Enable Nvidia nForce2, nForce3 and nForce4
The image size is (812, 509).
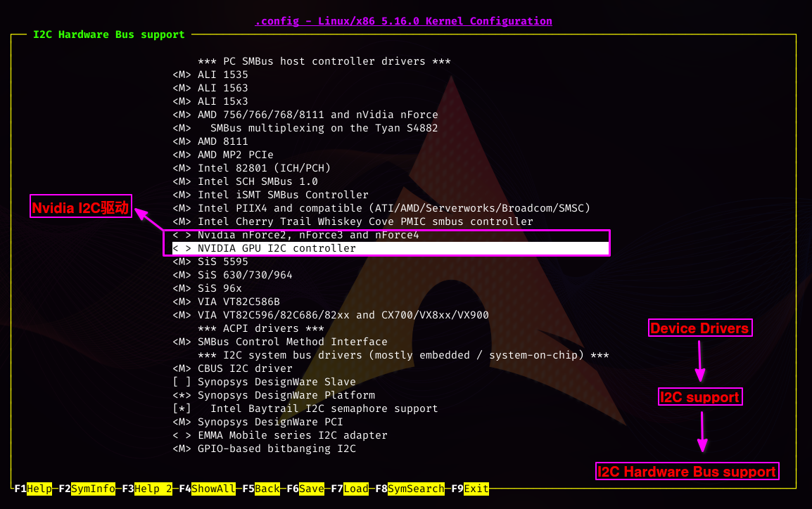pos(307,235)
